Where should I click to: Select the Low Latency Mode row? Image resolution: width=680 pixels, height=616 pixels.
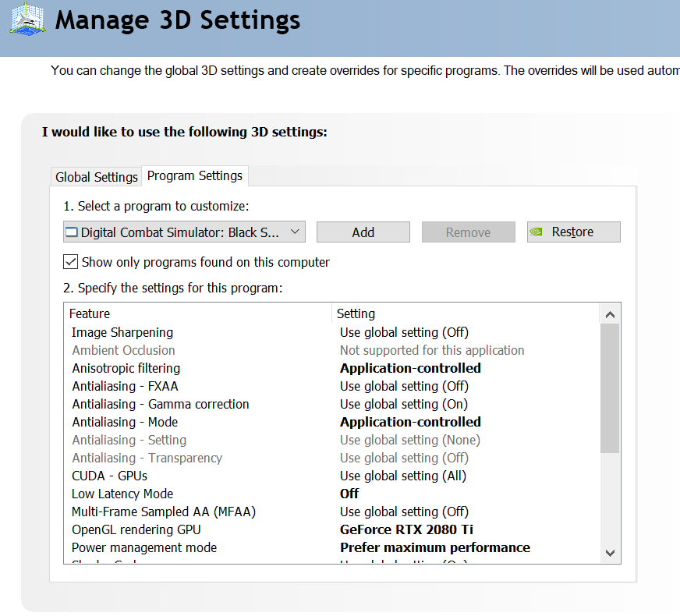tap(122, 494)
